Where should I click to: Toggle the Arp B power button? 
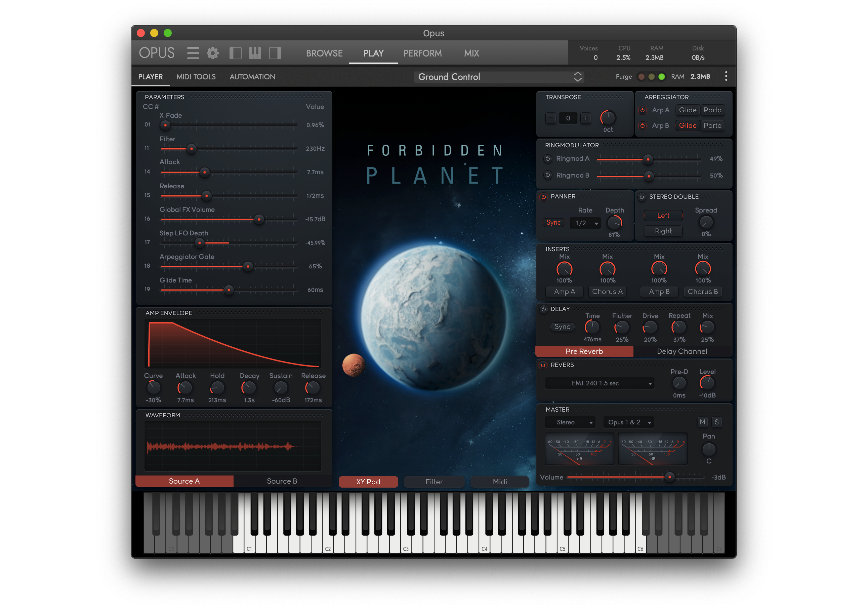tap(642, 126)
